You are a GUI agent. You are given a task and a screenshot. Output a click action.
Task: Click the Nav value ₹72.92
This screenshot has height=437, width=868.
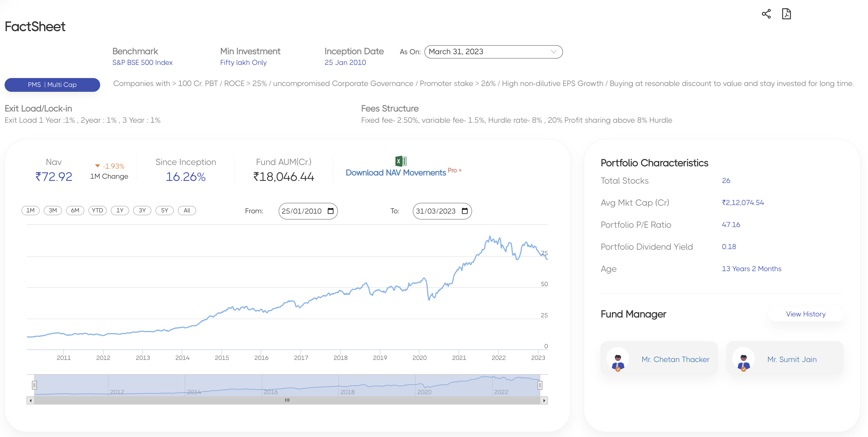(x=54, y=177)
